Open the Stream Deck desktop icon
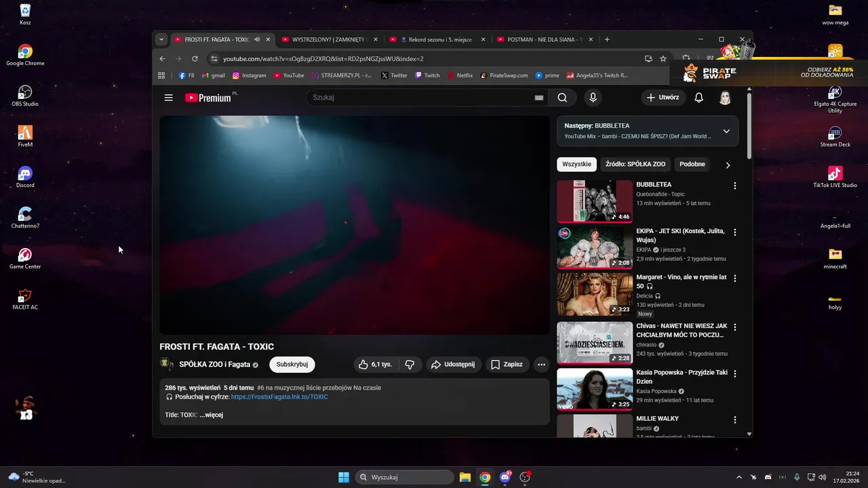The height and width of the screenshot is (488, 868). click(x=835, y=136)
